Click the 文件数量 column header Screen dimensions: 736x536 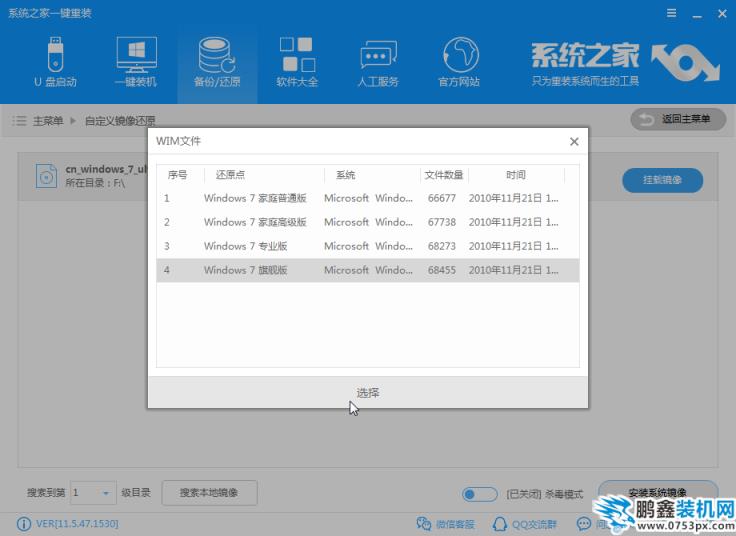444,175
